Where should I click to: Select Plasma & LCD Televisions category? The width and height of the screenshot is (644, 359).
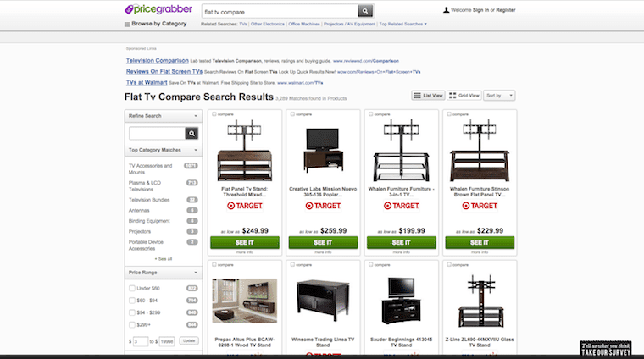click(x=145, y=186)
